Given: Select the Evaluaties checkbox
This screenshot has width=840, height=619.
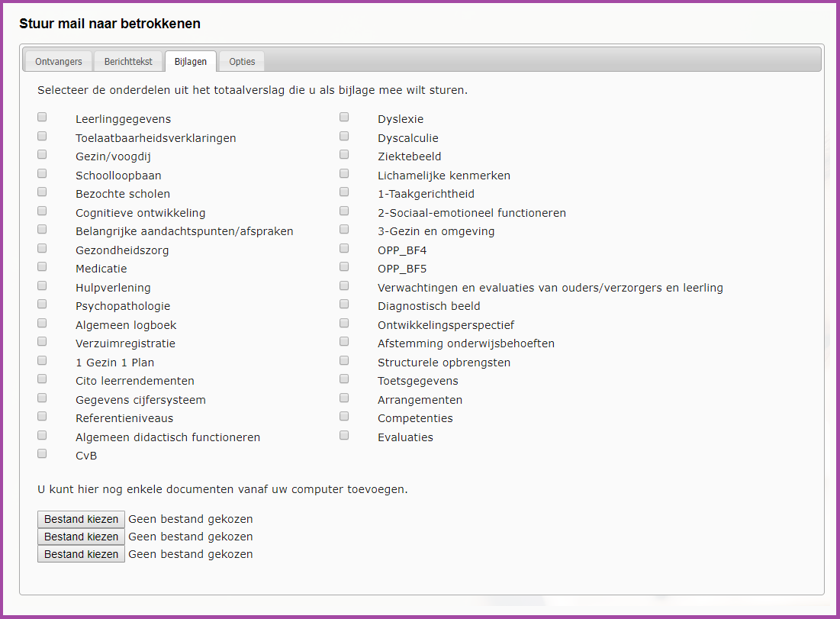Looking at the screenshot, I should pyautogui.click(x=344, y=435).
